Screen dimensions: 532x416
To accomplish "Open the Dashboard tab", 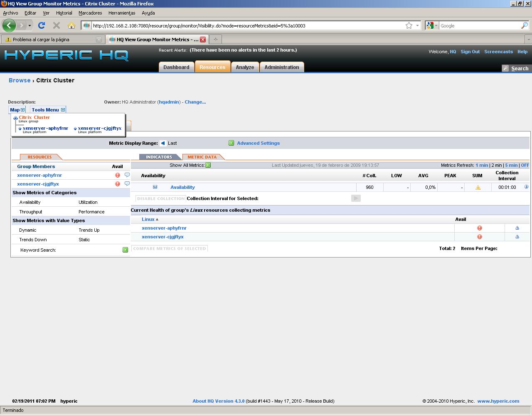I will [x=176, y=67].
